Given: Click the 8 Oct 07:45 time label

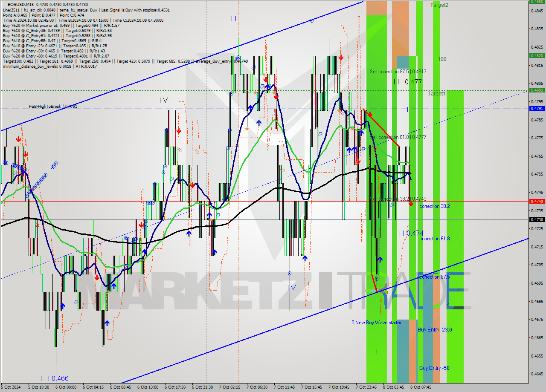Looking at the screenshot, I should pyautogui.click(x=421, y=387).
